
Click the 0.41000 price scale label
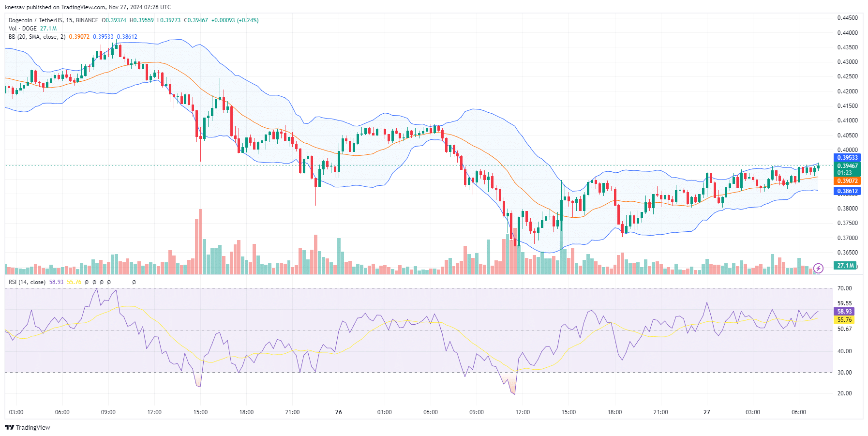click(847, 120)
